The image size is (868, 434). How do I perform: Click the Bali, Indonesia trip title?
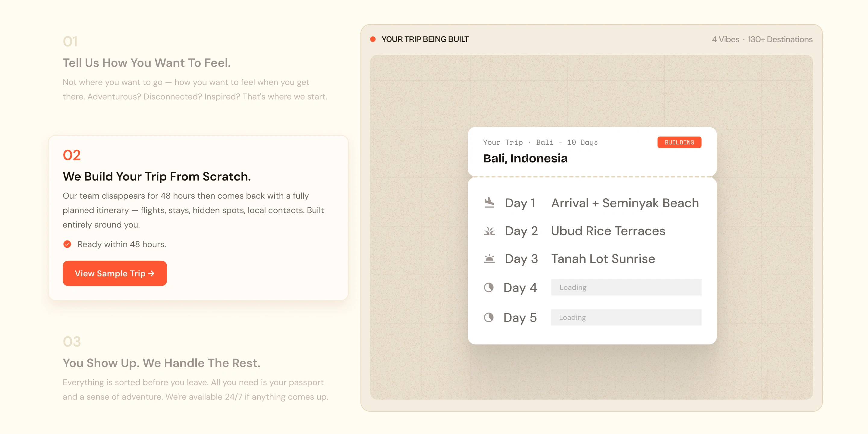[525, 158]
